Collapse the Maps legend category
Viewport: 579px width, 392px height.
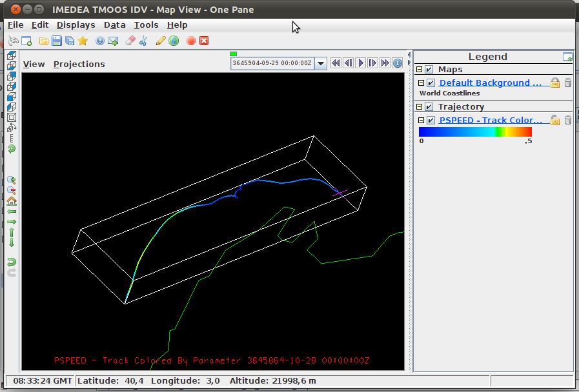(420, 70)
